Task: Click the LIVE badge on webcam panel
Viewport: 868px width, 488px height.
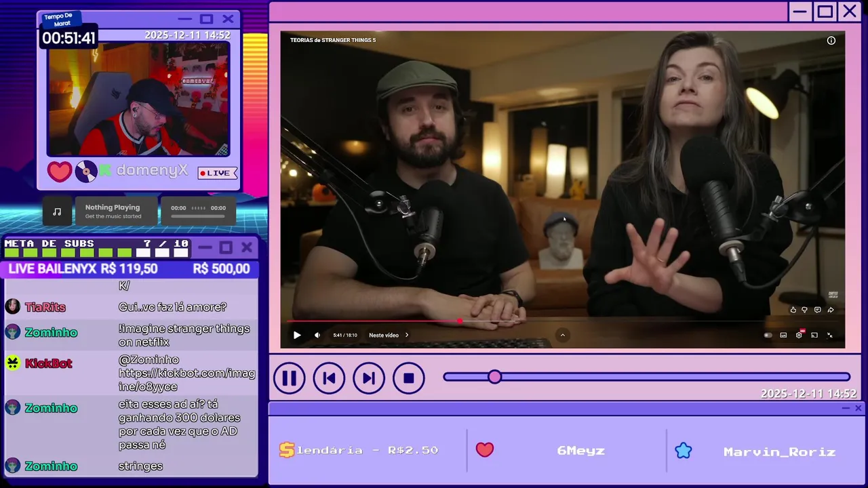Action: pyautogui.click(x=218, y=173)
